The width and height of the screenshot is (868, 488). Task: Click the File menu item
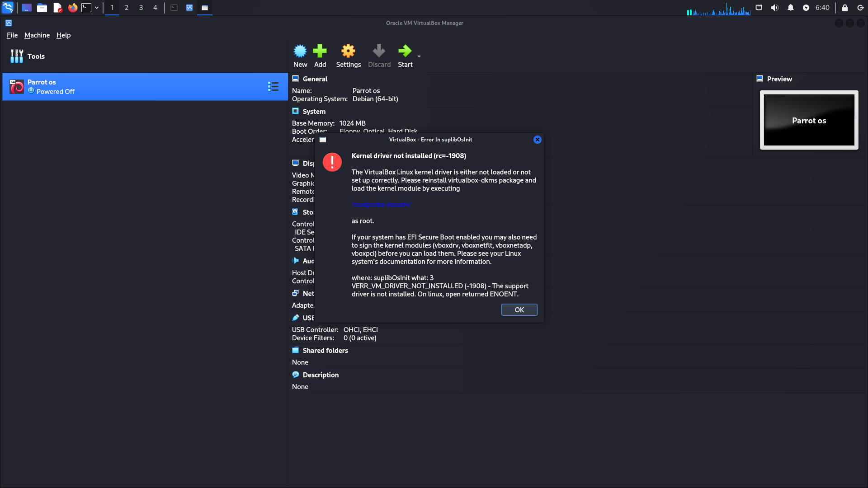click(x=11, y=34)
